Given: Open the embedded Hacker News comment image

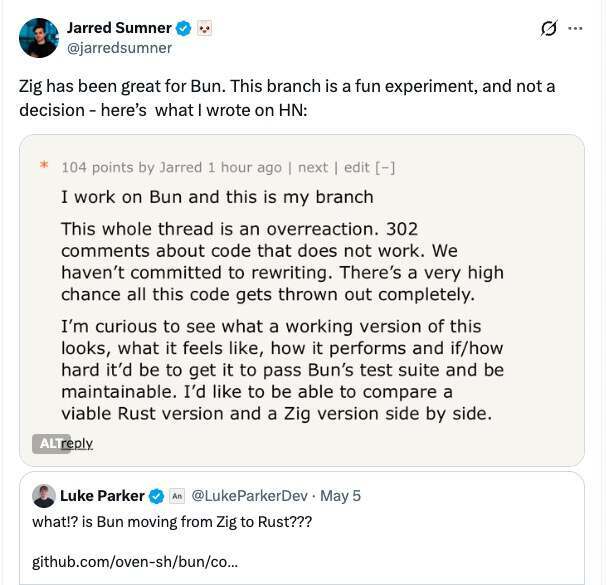Looking at the screenshot, I should click(302, 300).
